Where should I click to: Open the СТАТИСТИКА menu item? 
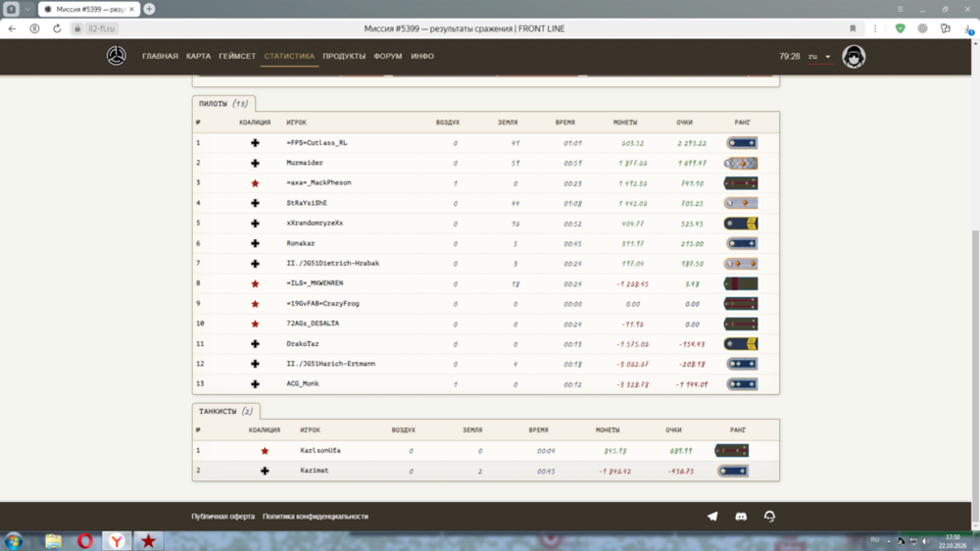point(289,56)
